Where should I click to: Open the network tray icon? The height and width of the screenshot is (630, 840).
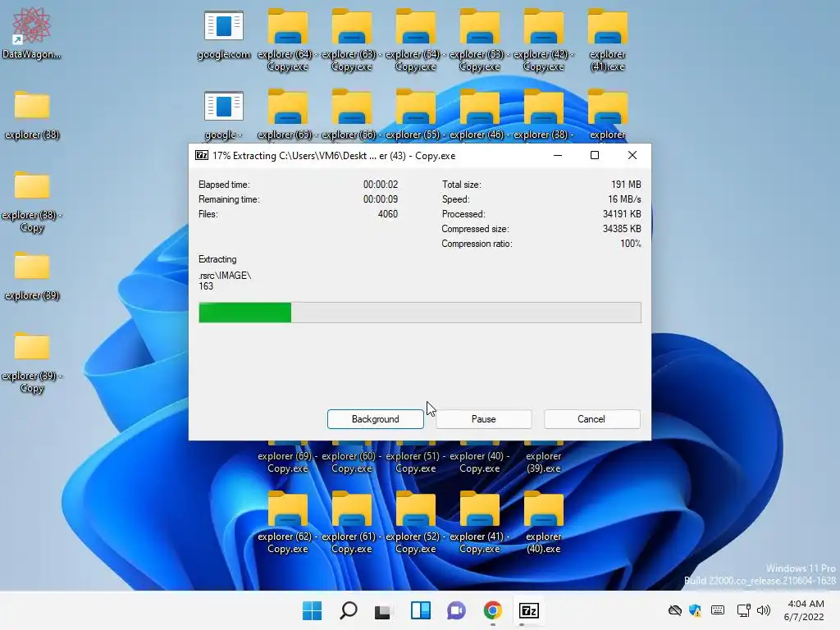click(743, 610)
